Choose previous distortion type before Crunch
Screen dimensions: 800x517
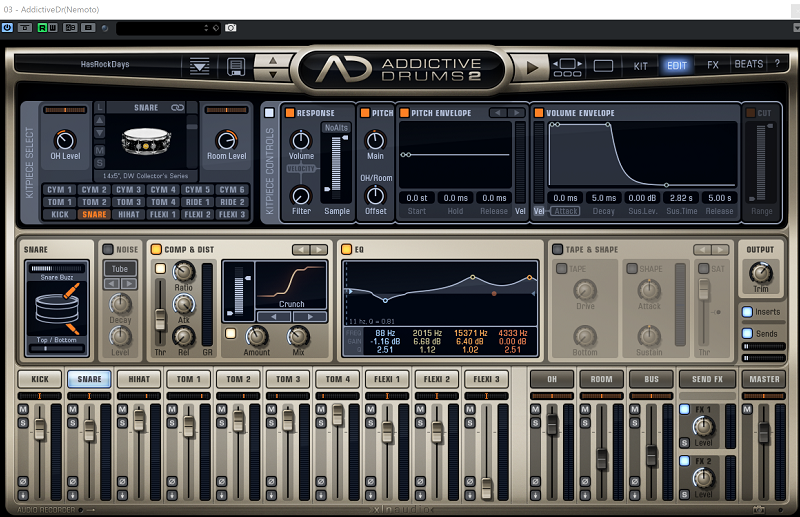(x=274, y=317)
